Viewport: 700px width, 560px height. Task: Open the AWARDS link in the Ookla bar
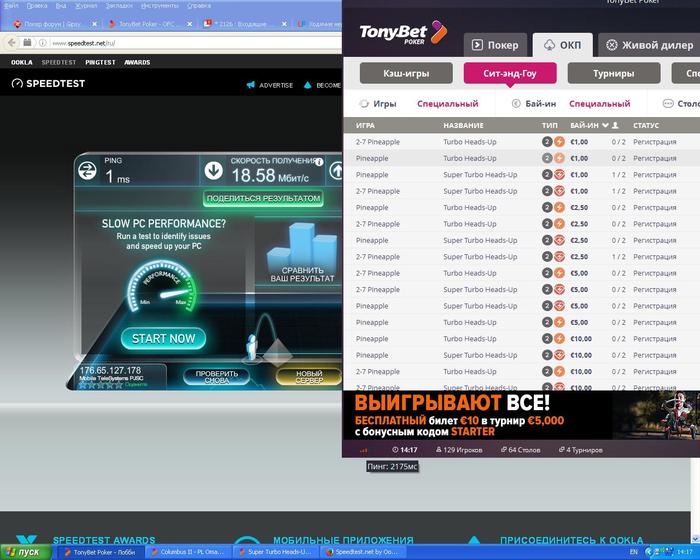coord(137,63)
